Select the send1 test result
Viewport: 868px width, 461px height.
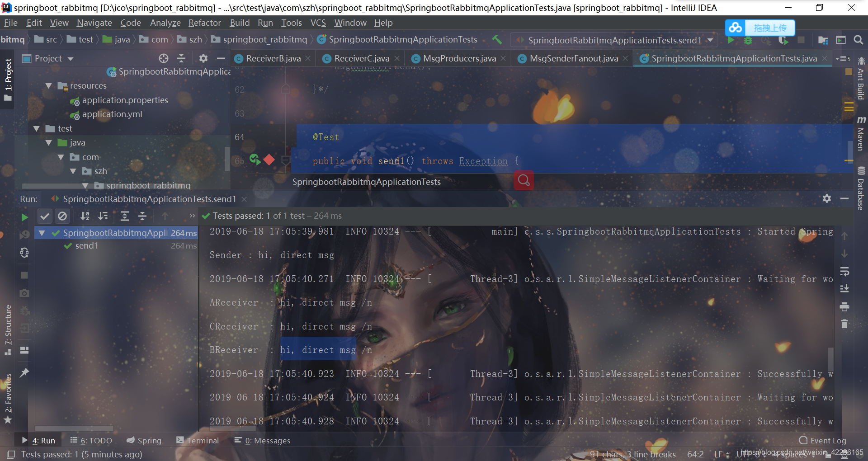[86, 245]
